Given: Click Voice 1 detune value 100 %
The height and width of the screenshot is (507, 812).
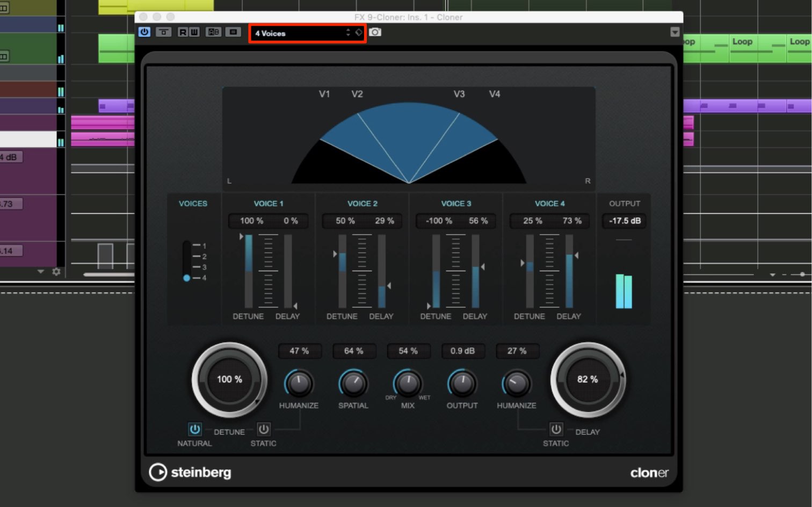Looking at the screenshot, I should pyautogui.click(x=251, y=221).
